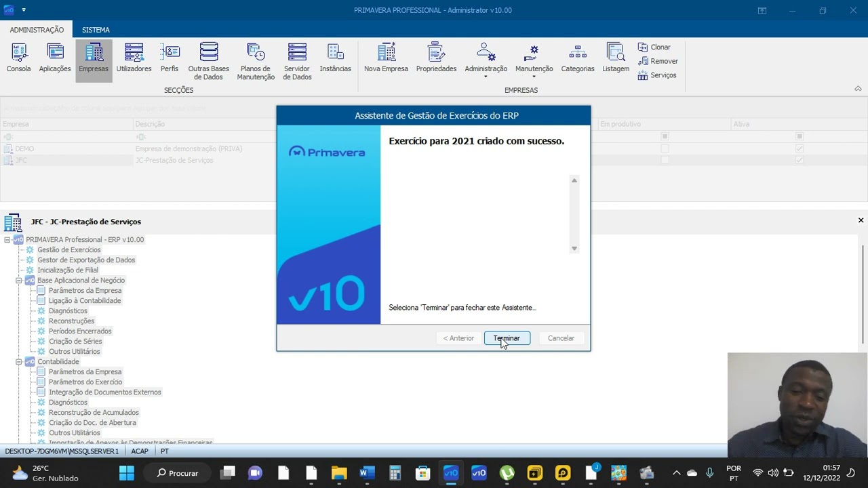
Task: Open Calculator from the taskbar
Action: (395, 473)
